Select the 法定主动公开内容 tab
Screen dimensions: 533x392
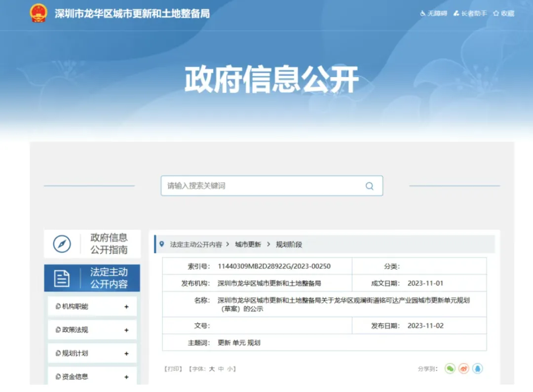pyautogui.click(x=92, y=278)
